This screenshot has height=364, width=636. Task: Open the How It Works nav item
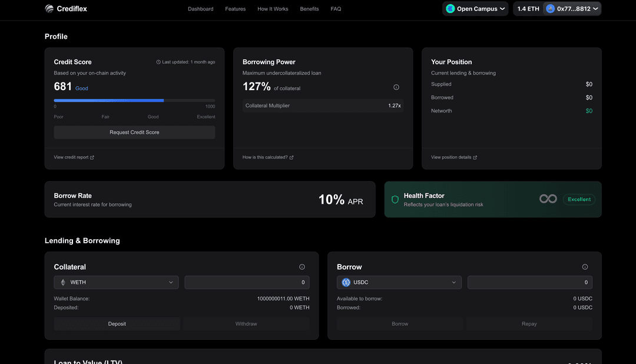273,9
